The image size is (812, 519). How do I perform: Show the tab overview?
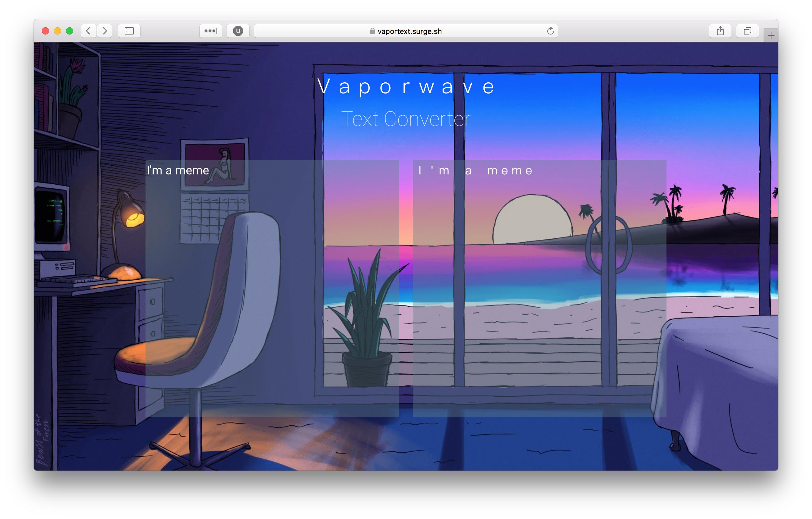click(748, 31)
